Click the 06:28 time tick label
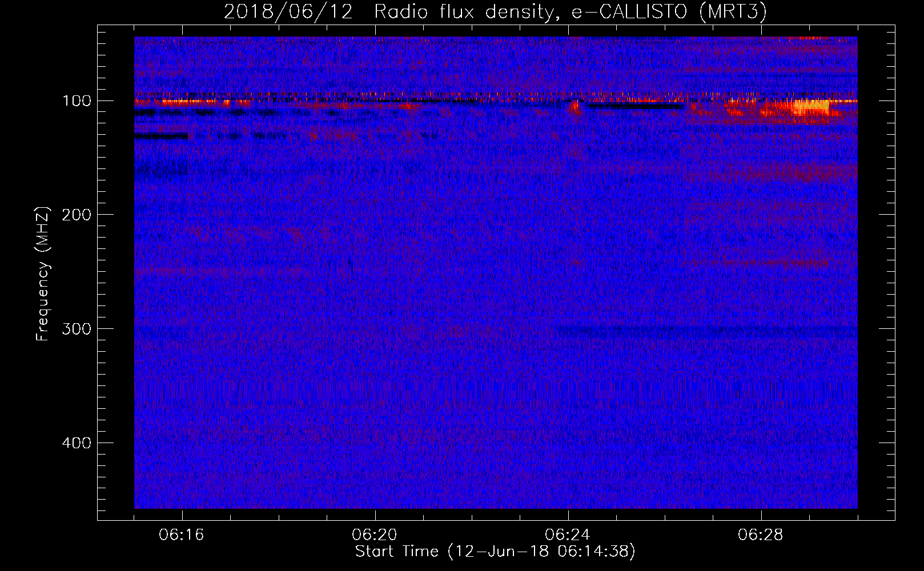Image resolution: width=924 pixels, height=571 pixels. coord(761,534)
